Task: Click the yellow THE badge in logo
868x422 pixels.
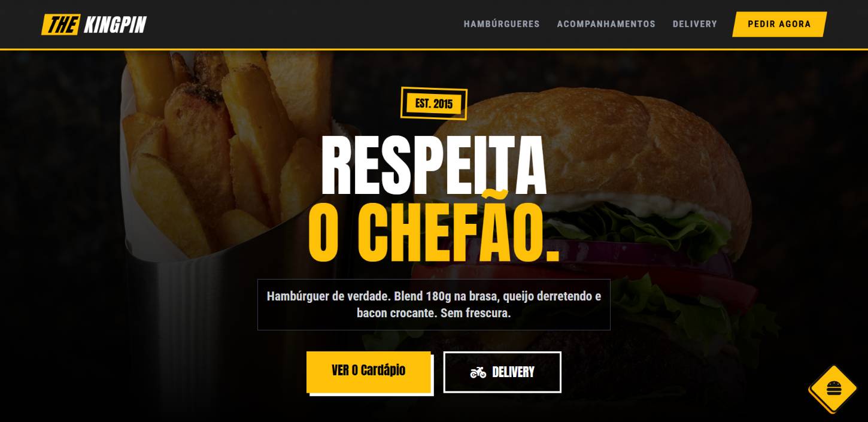Action: click(60, 25)
